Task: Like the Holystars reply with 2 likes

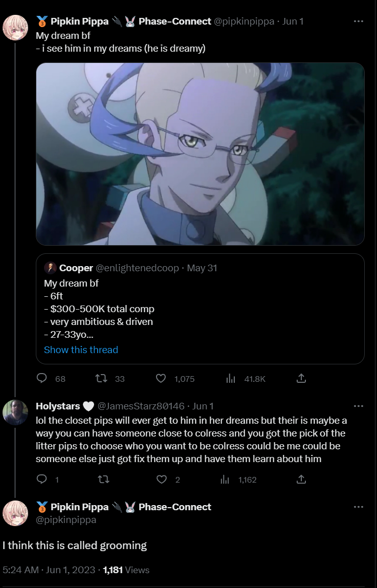Action: click(162, 479)
